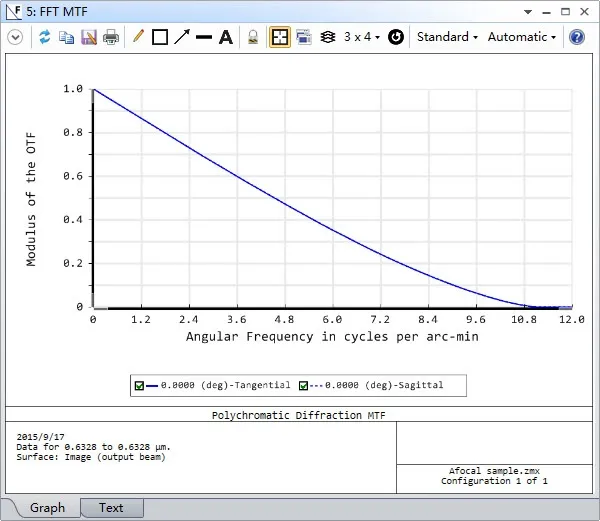
Task: Select the text annotation tool
Action: [226, 37]
